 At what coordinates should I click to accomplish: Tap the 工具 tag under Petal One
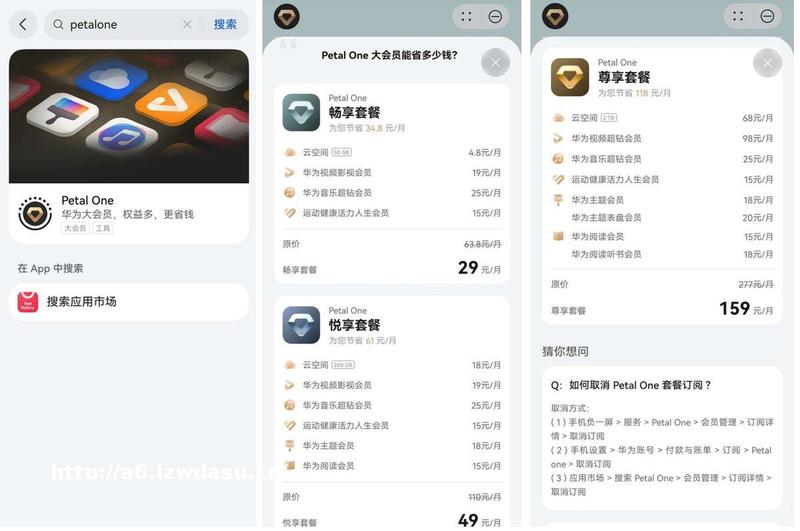[102, 229]
